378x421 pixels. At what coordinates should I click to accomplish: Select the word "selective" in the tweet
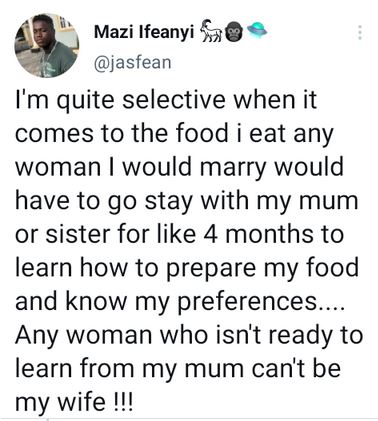pos(174,100)
